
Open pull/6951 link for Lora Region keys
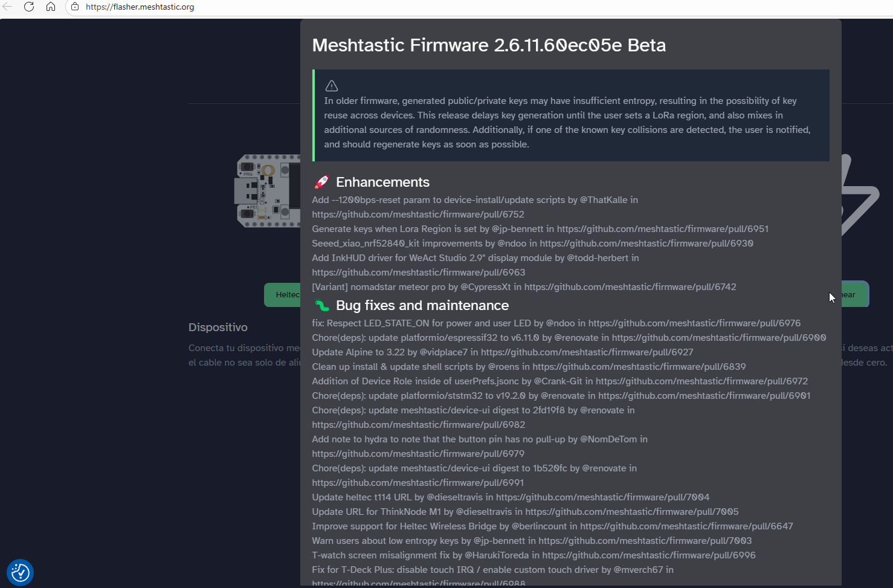click(662, 229)
